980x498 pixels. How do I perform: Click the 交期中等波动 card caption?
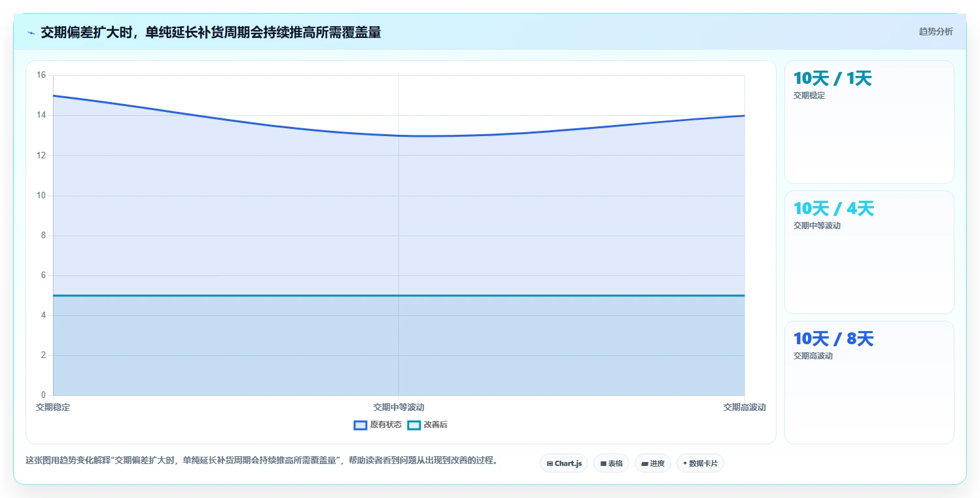[817, 226]
